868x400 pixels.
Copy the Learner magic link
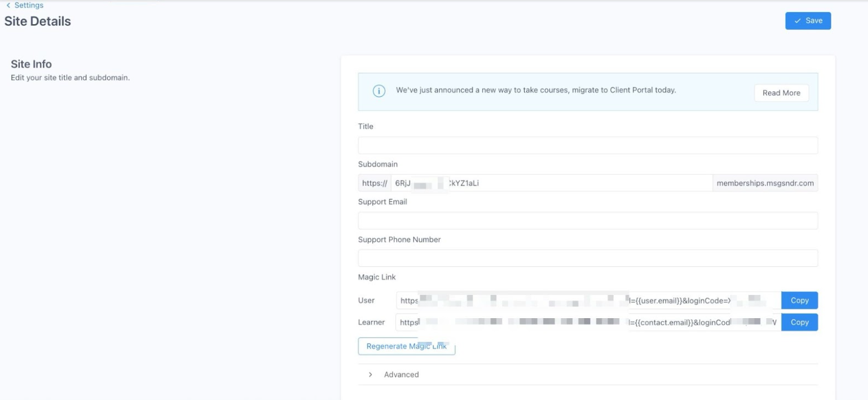(799, 322)
